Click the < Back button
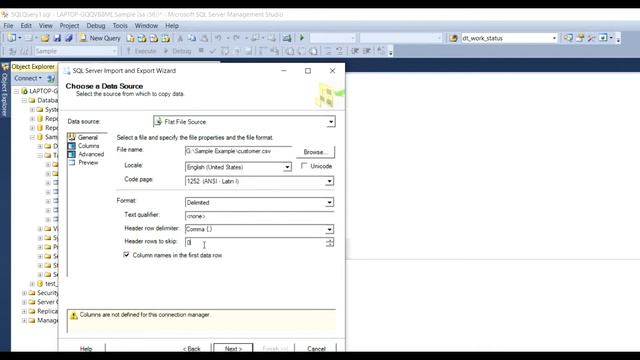This screenshot has width=640, height=360. 191,348
